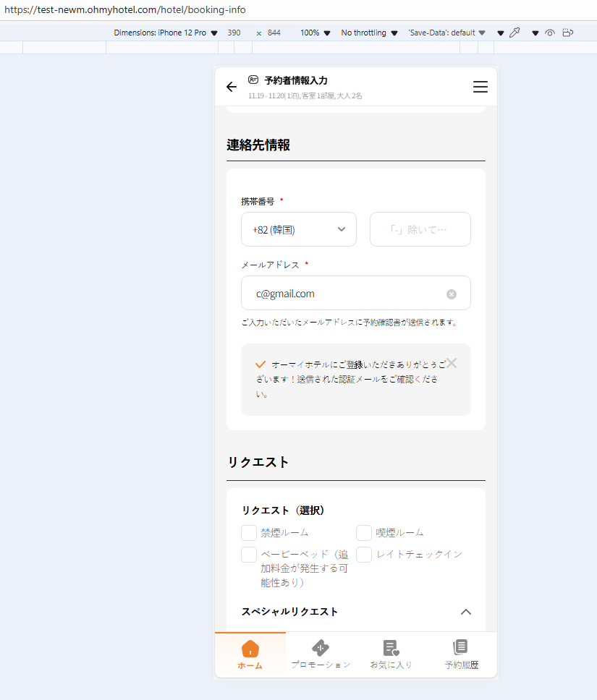Click the viewport height 844 field
597x700 pixels.
[x=274, y=33]
